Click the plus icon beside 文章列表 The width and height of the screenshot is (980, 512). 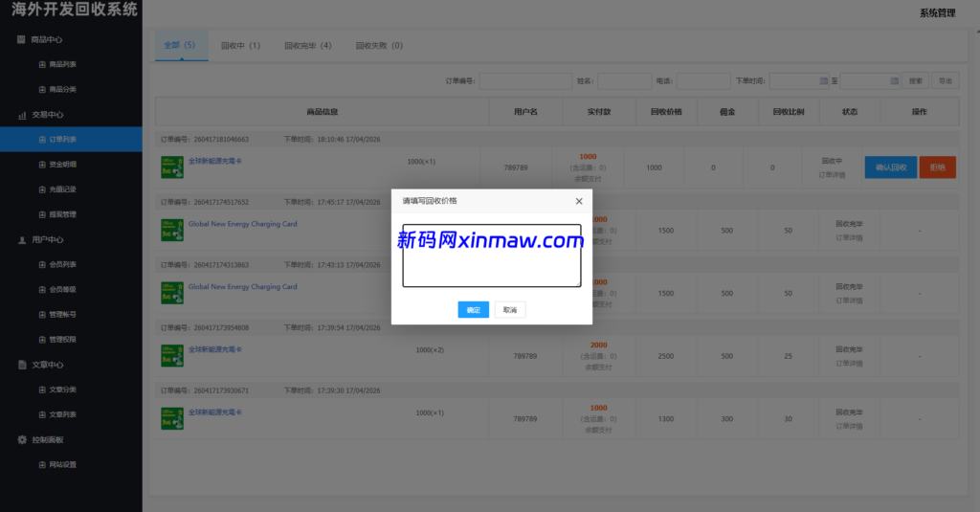click(42, 414)
